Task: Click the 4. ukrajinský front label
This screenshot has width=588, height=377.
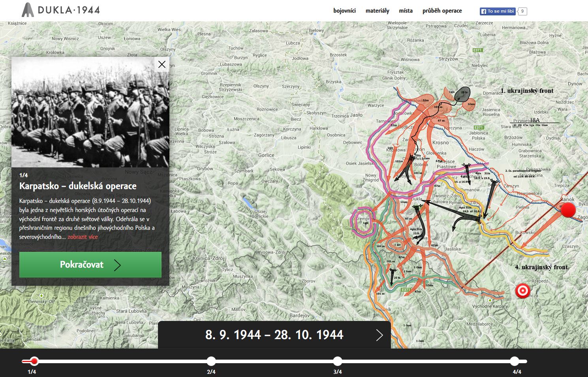Action: (541, 267)
